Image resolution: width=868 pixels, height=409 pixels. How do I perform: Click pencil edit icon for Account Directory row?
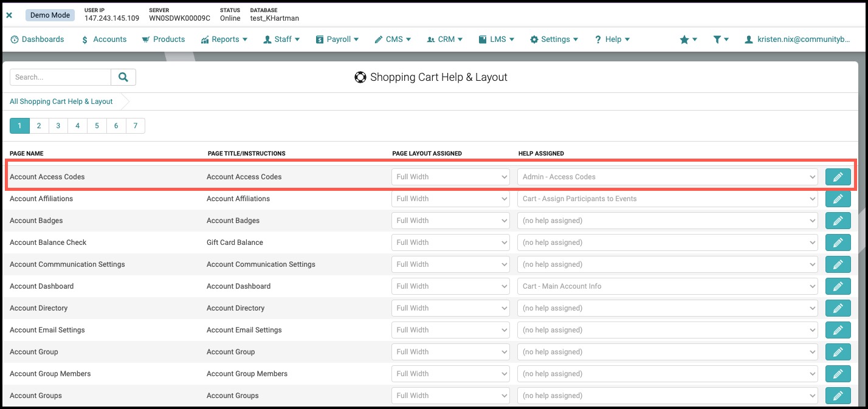[838, 308]
